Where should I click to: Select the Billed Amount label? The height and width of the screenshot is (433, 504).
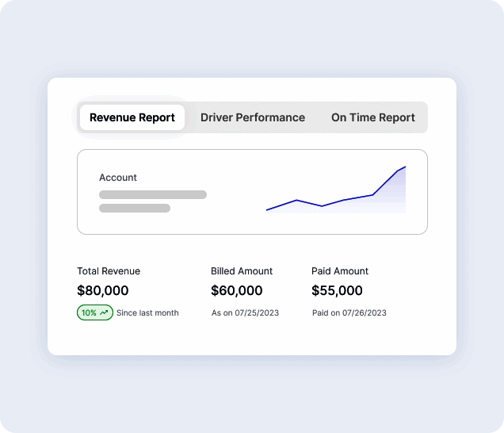click(242, 271)
